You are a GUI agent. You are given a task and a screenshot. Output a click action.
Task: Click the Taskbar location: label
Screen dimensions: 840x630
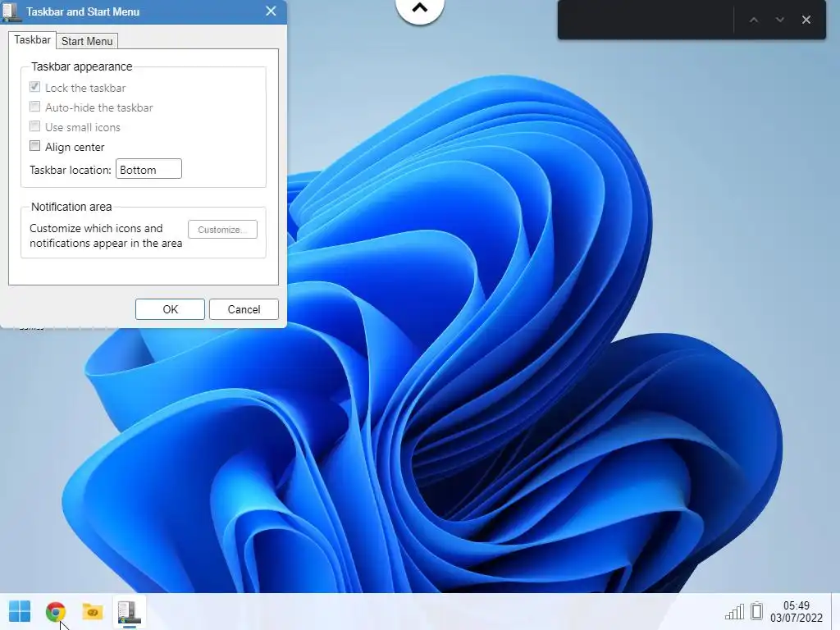(x=71, y=170)
